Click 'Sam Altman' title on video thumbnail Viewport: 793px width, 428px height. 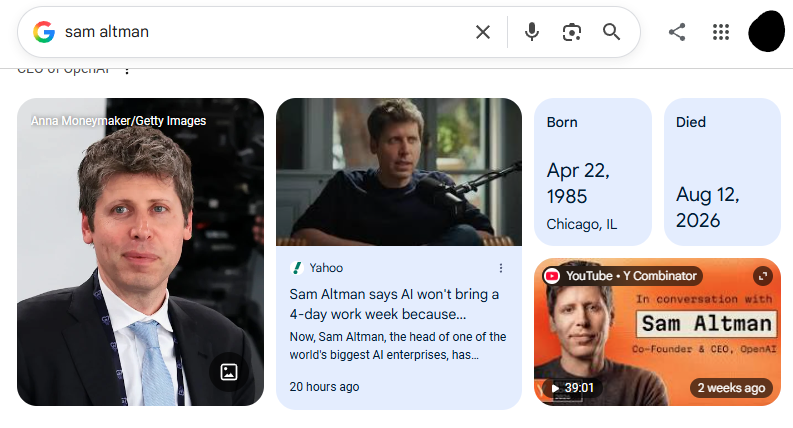pyautogui.click(x=707, y=323)
